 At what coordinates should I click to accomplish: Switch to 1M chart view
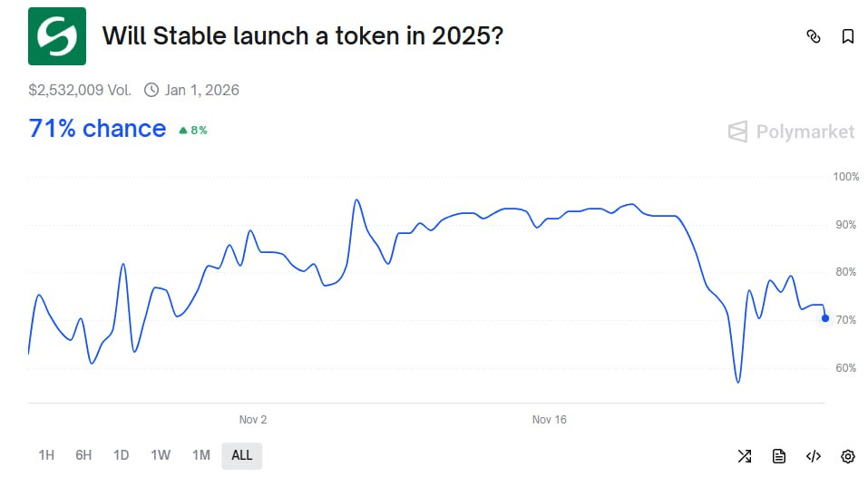(200, 455)
